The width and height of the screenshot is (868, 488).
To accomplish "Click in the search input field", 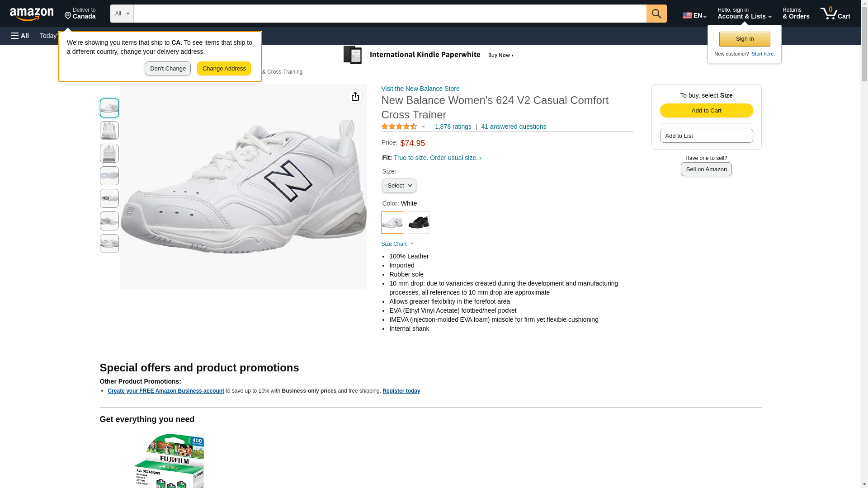I will click(390, 14).
